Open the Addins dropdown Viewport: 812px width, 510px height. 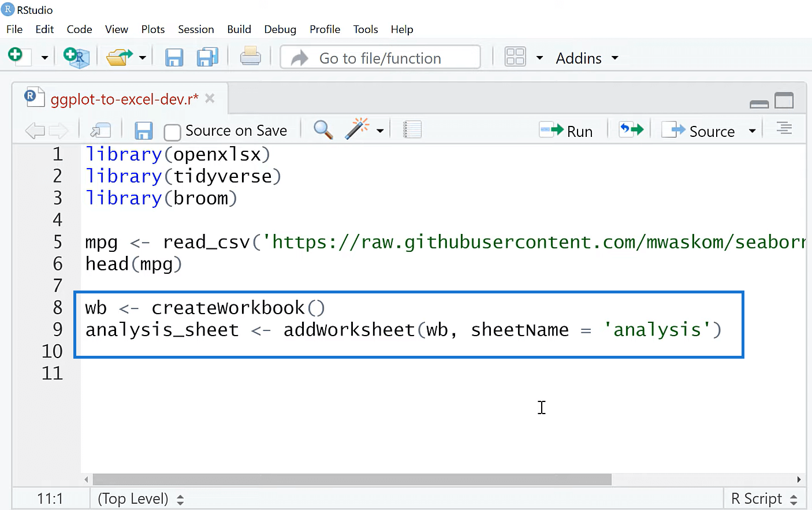pyautogui.click(x=587, y=58)
